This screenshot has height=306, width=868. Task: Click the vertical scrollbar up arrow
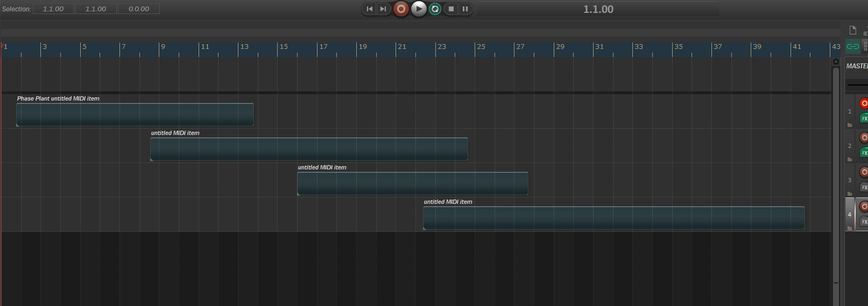point(836,61)
